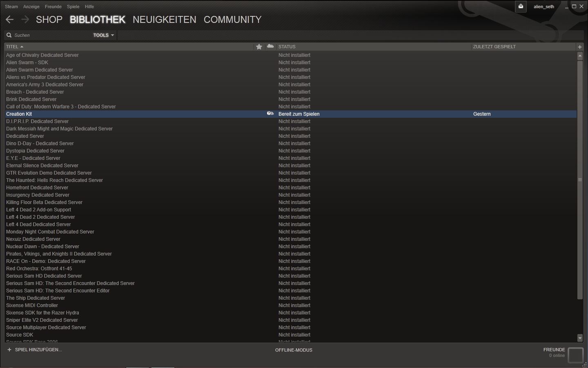The height and width of the screenshot is (368, 588).
Task: Open the Anzeige menu
Action: click(x=31, y=7)
